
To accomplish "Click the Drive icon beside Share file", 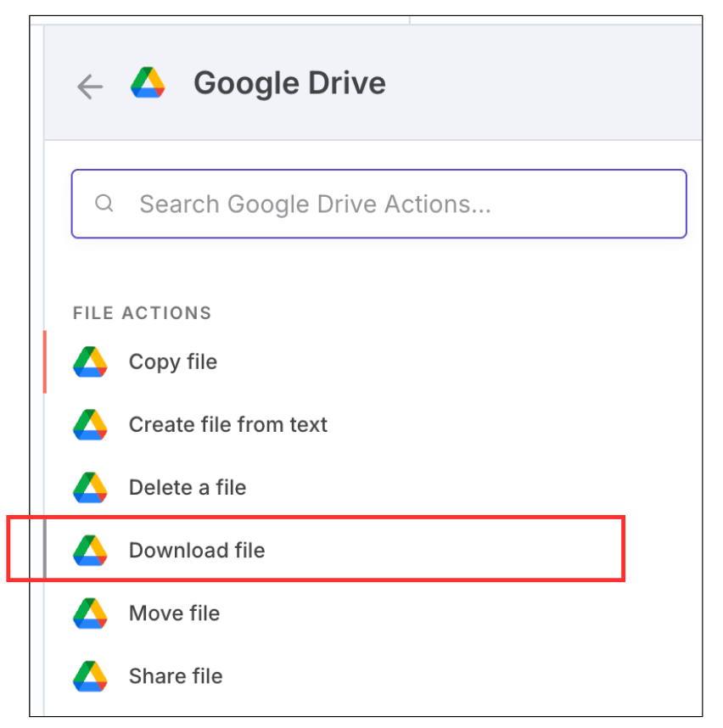I will coord(89,675).
